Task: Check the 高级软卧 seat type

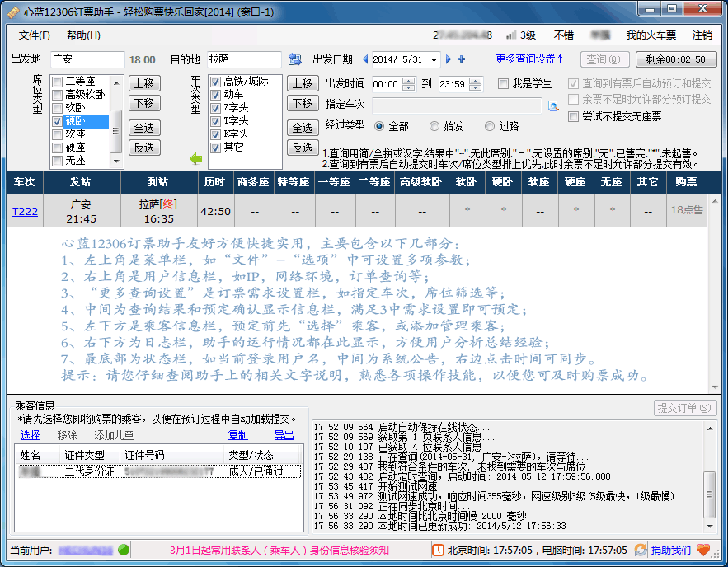Action: [58, 95]
